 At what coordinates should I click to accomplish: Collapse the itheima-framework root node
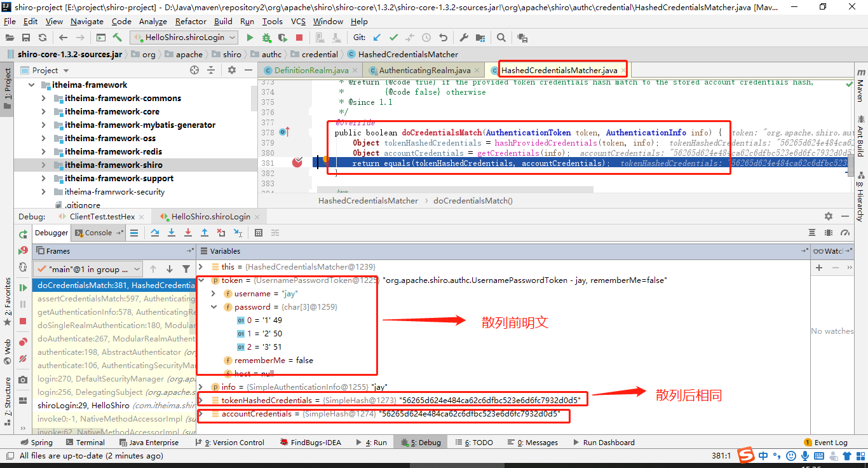tap(31, 85)
